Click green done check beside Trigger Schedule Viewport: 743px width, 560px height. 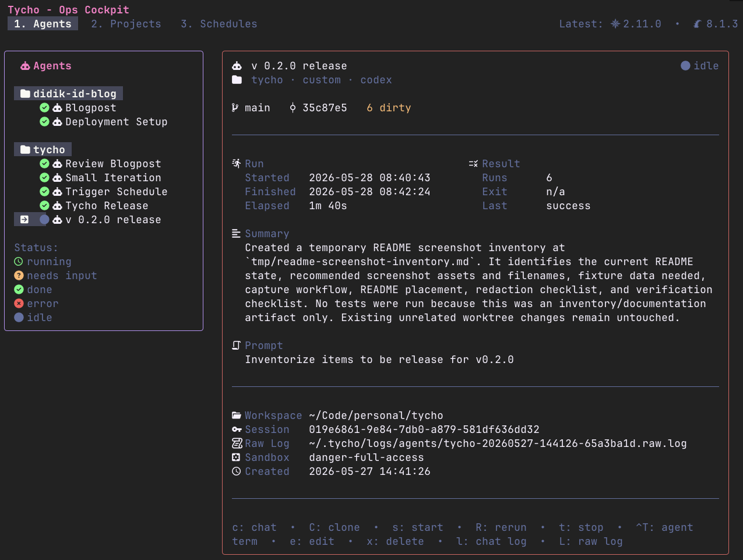click(x=44, y=192)
